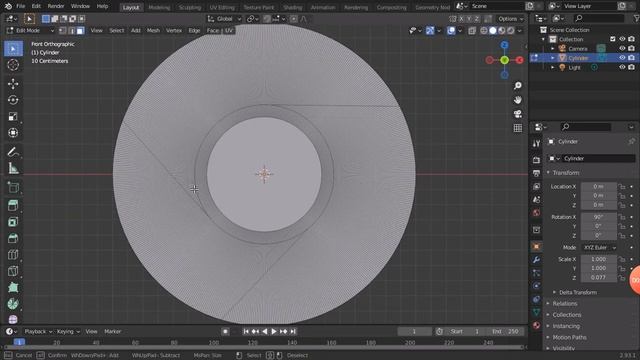Click the current frame number field
The image size is (640, 360).
tap(414, 331)
